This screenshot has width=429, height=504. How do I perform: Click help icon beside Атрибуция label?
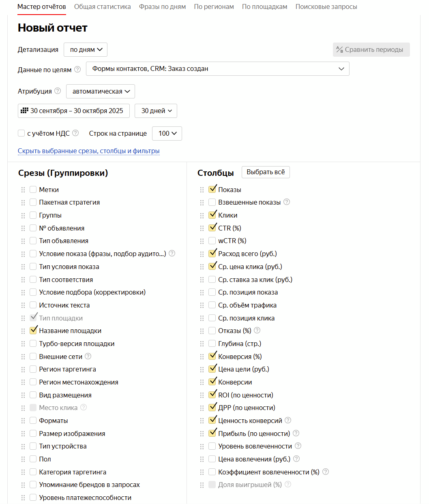point(58,91)
